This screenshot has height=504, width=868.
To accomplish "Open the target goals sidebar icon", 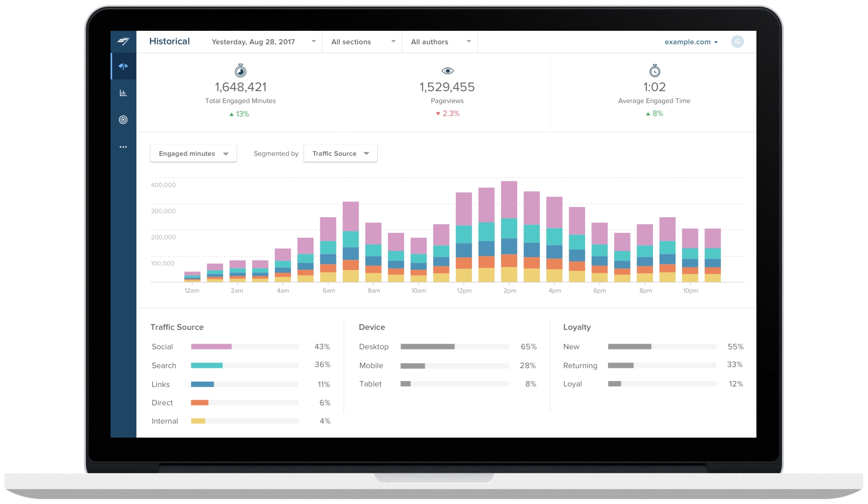I will (123, 120).
